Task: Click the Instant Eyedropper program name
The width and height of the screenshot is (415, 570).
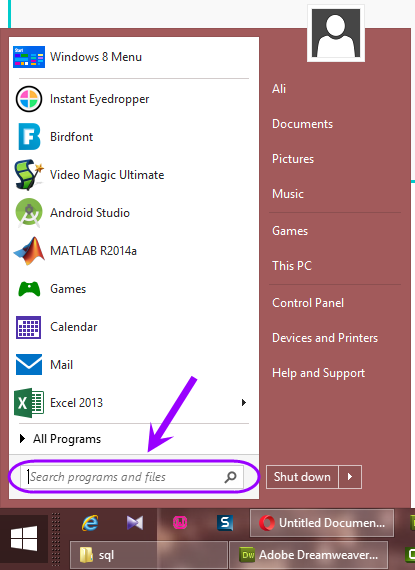Action: coord(100,99)
